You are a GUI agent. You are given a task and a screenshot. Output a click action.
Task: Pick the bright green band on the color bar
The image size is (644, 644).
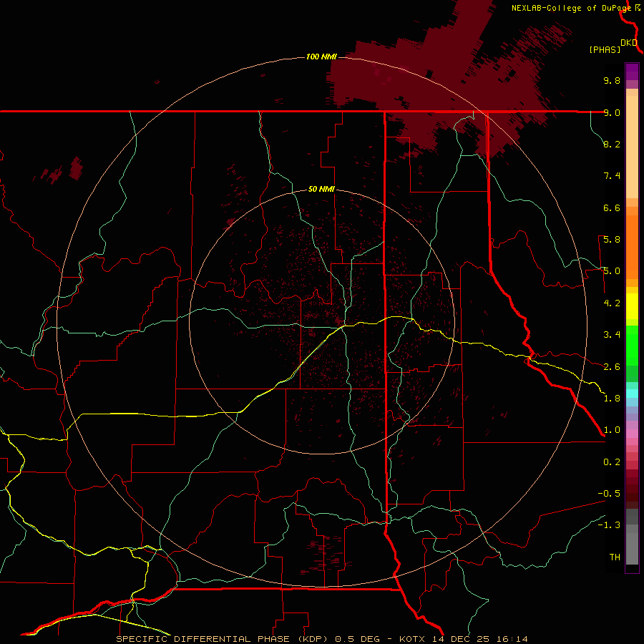[x=632, y=346]
